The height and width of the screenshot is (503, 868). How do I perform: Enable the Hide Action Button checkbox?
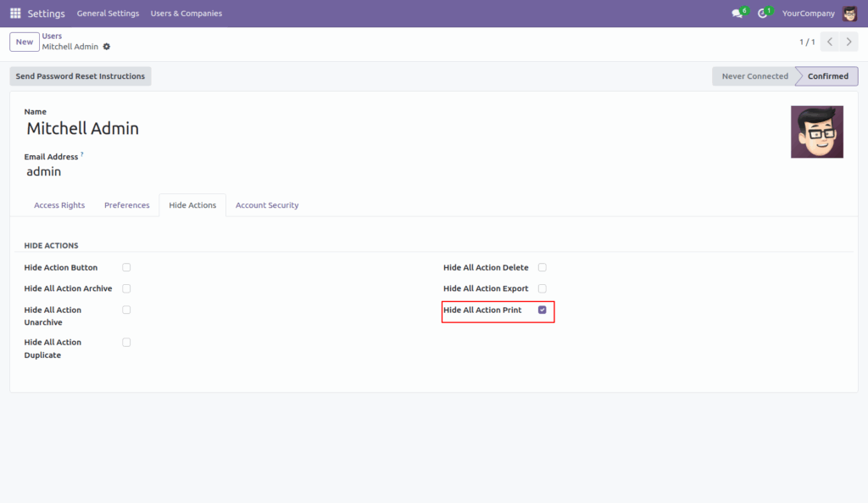pyautogui.click(x=125, y=266)
